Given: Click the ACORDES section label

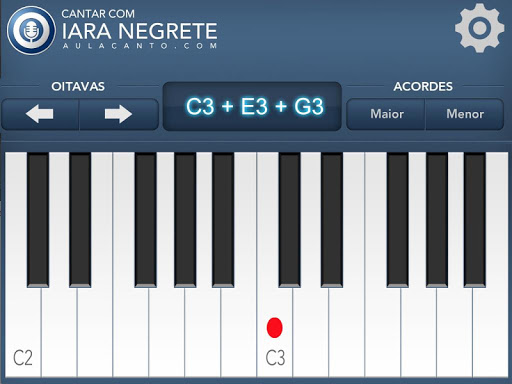Looking at the screenshot, I should coord(423,87).
